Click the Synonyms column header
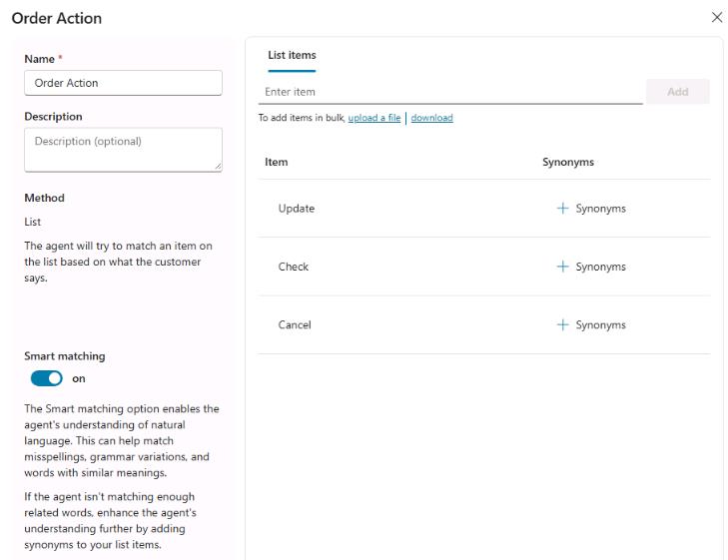Image resolution: width=728 pixels, height=560 pixels. [x=568, y=162]
